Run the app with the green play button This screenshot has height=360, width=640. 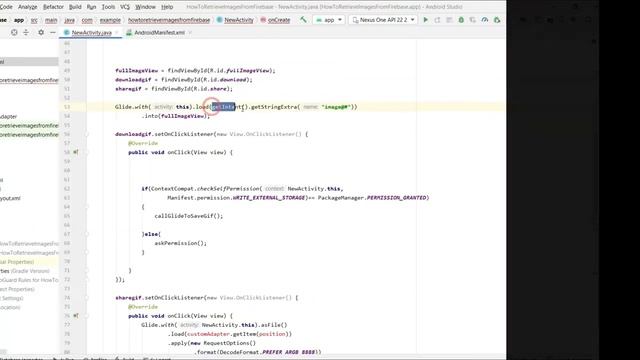pos(425,20)
